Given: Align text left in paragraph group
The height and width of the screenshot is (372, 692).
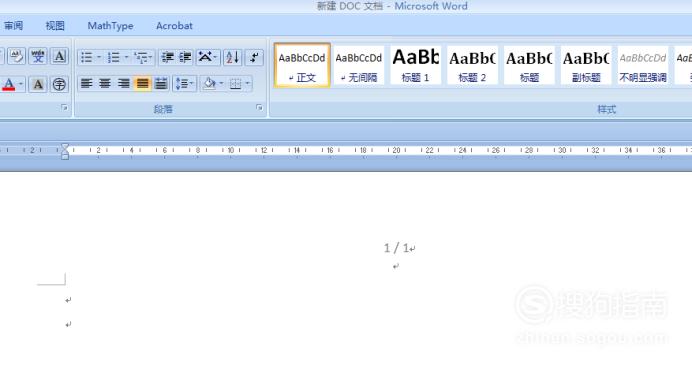Looking at the screenshot, I should (x=86, y=83).
